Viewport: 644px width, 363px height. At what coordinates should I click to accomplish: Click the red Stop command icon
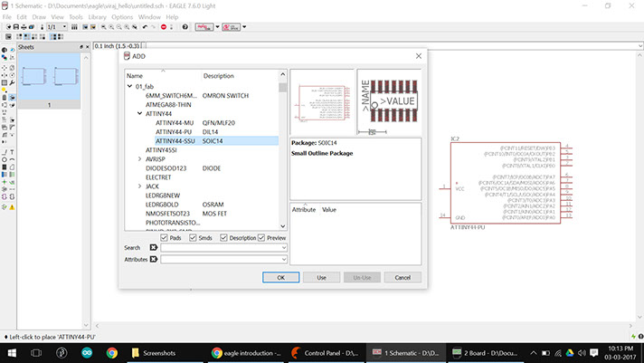(164, 27)
